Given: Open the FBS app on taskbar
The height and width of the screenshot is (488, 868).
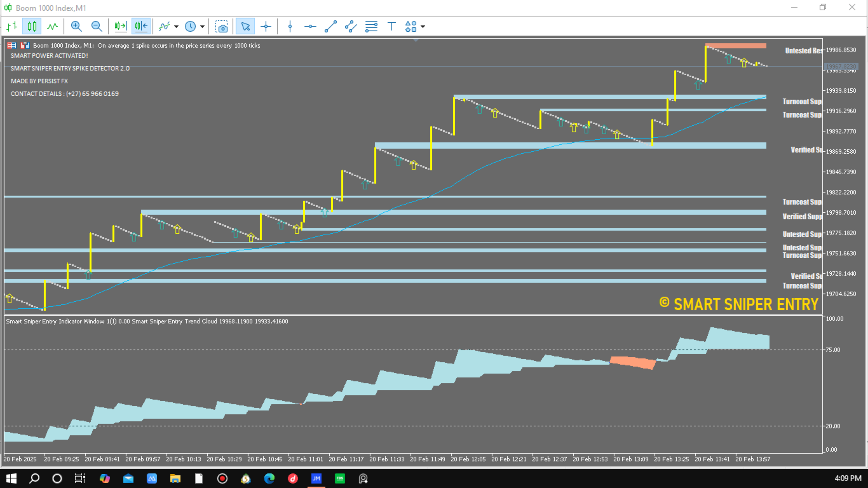Looking at the screenshot, I should coord(340,478).
